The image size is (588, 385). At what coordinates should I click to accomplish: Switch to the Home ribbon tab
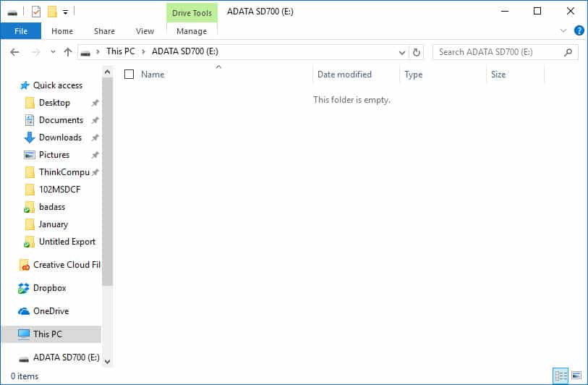point(62,31)
